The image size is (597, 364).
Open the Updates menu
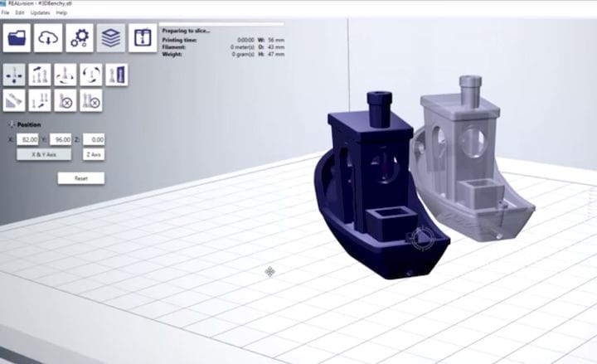tap(40, 13)
